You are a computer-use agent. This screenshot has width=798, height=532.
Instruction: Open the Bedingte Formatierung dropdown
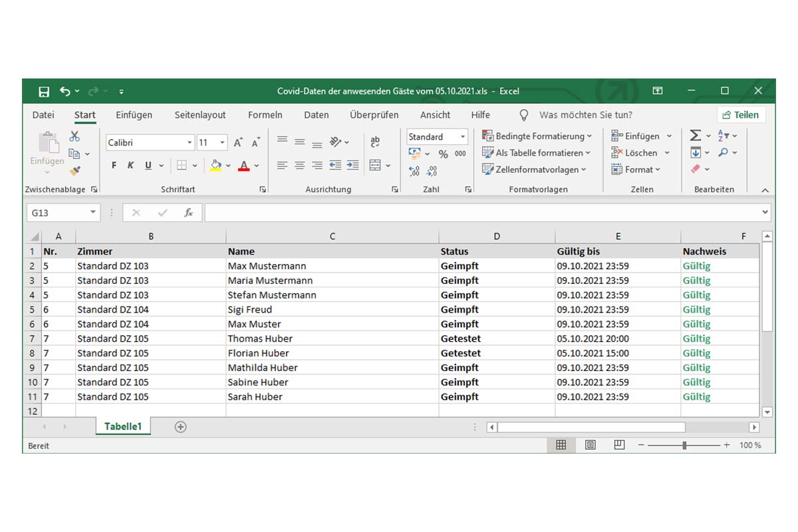pos(537,136)
